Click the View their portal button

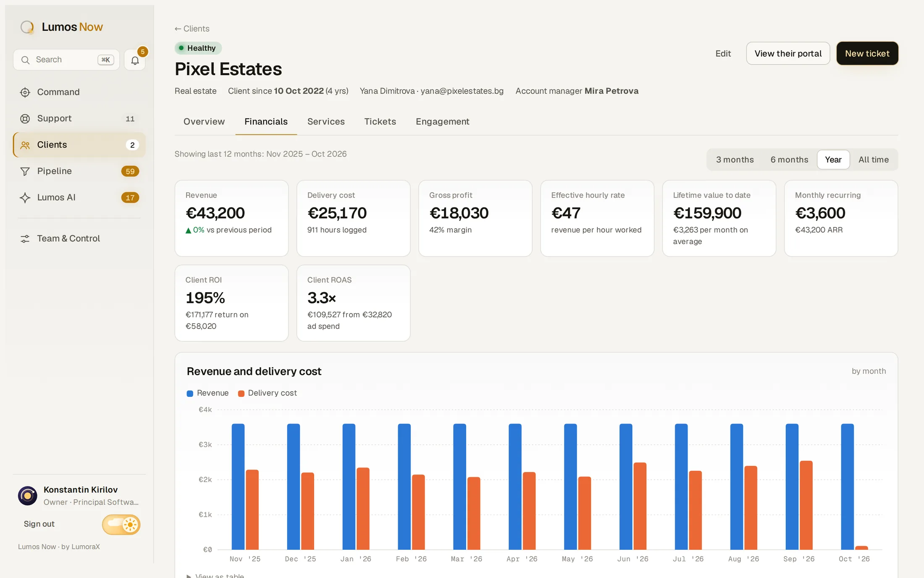[x=788, y=53]
